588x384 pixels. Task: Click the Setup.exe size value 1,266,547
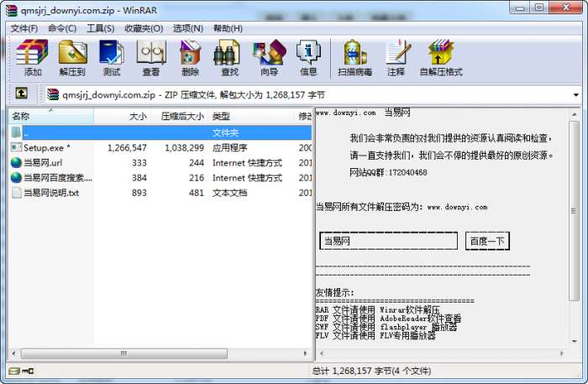click(127, 148)
